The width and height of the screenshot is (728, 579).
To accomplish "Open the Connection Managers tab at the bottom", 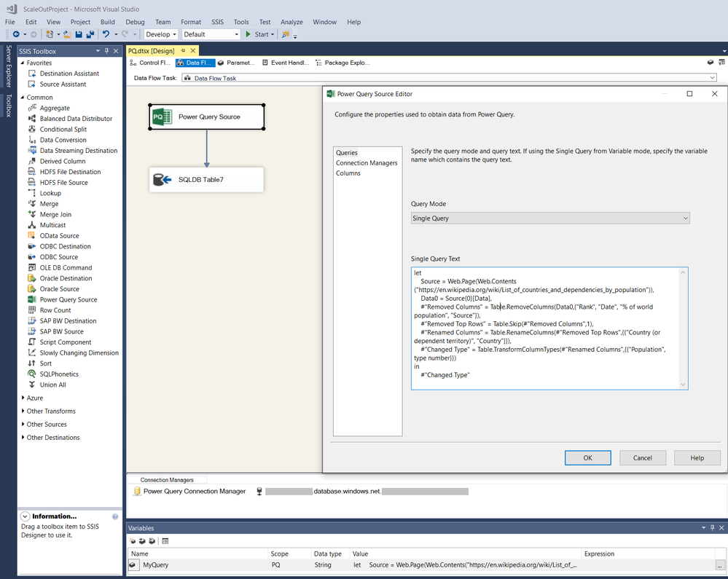I will click(167, 480).
